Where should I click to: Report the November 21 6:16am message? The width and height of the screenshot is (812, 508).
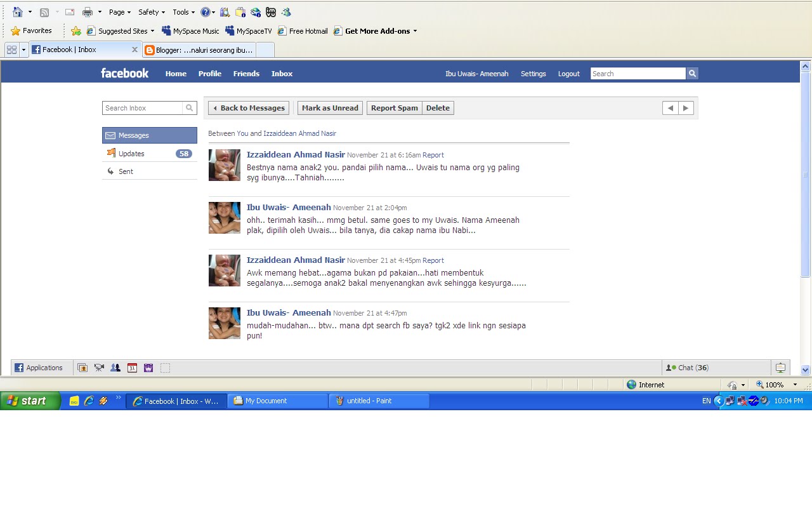[433, 155]
